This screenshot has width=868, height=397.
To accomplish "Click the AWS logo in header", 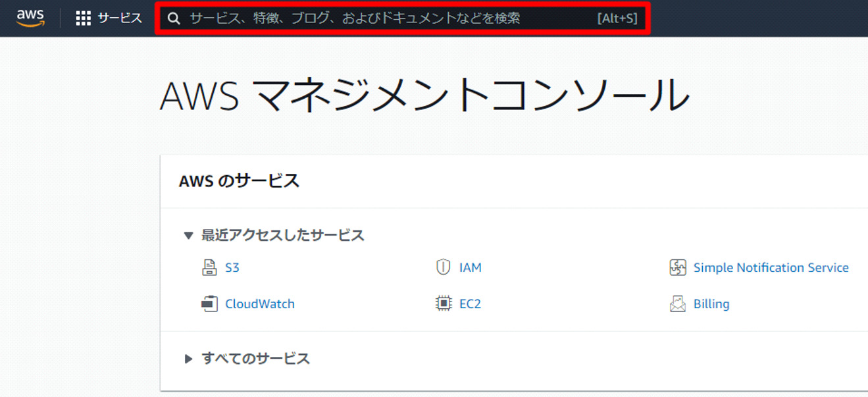I will click(30, 18).
